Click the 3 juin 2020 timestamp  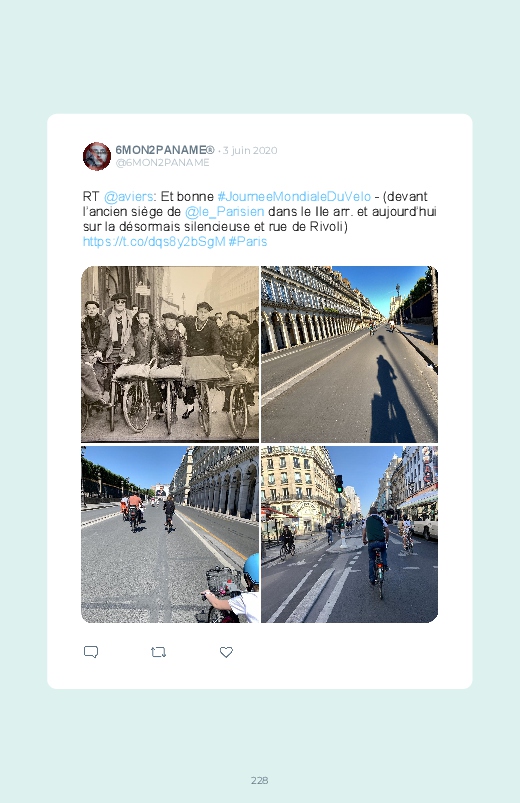coord(250,151)
